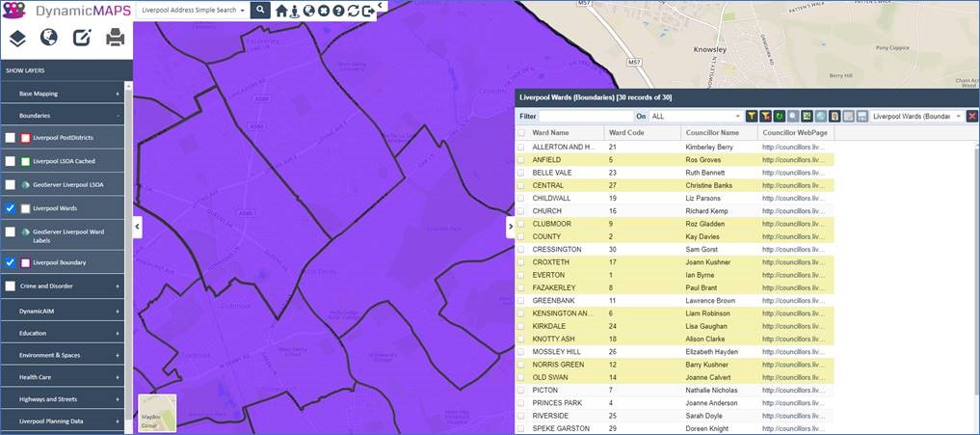
Task: Open the Liverpool Wards (Boundaries) table selector
Action: (x=916, y=117)
